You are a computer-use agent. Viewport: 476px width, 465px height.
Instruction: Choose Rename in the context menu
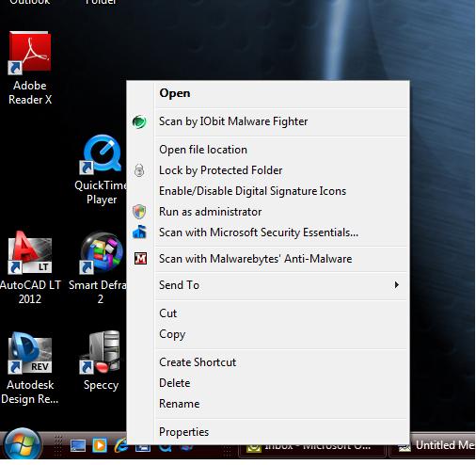(282, 404)
